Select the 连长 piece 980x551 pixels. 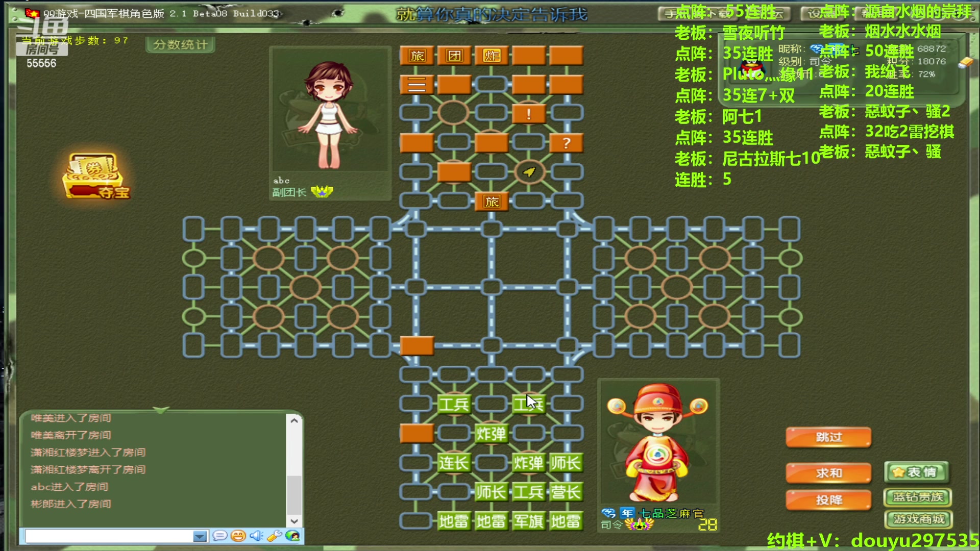coord(453,463)
